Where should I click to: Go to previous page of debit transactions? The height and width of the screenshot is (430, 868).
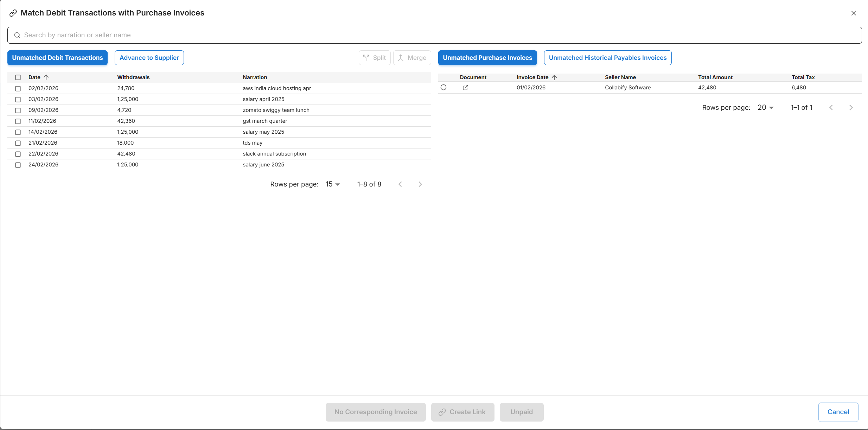click(400, 184)
